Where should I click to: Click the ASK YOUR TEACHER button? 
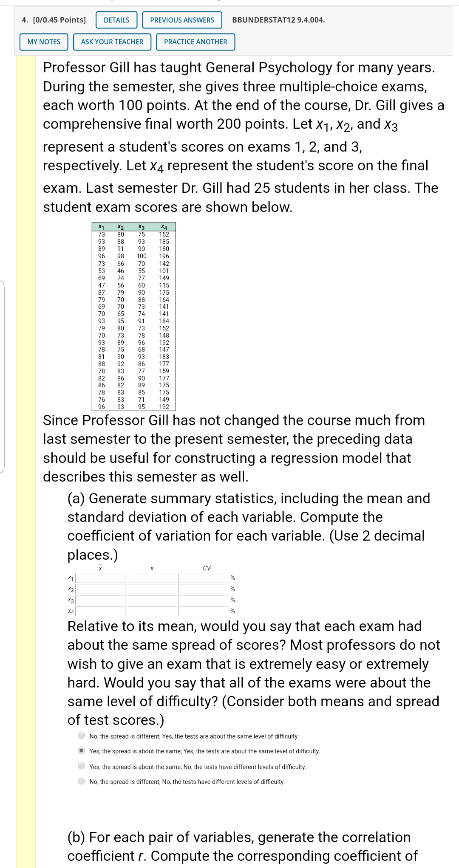click(x=111, y=42)
